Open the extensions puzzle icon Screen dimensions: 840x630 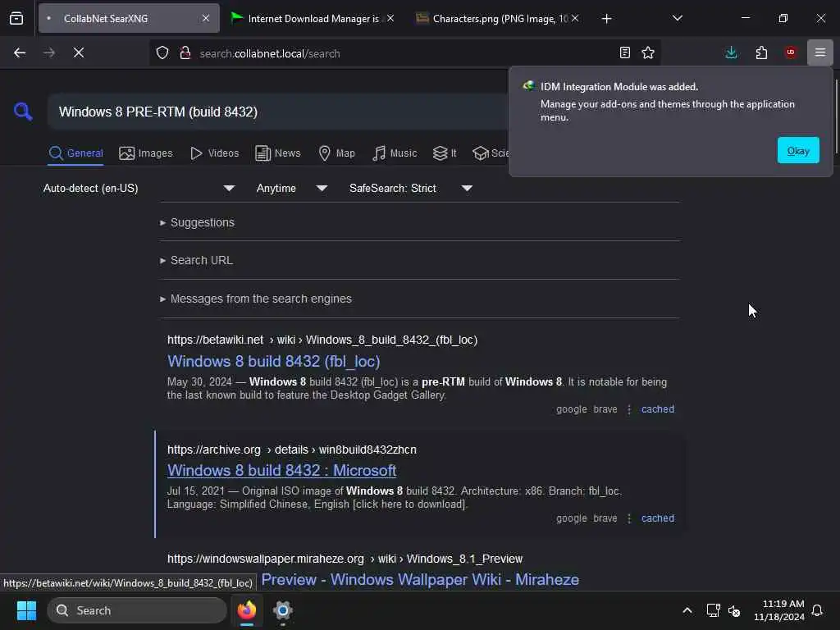pos(761,52)
